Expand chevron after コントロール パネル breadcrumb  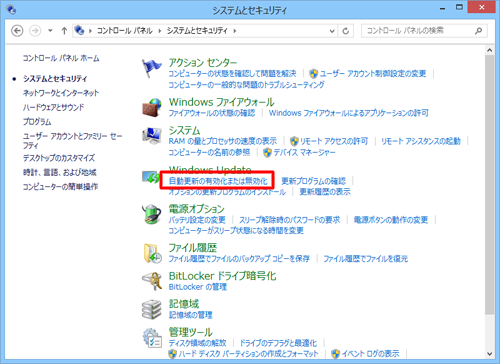[160, 31]
